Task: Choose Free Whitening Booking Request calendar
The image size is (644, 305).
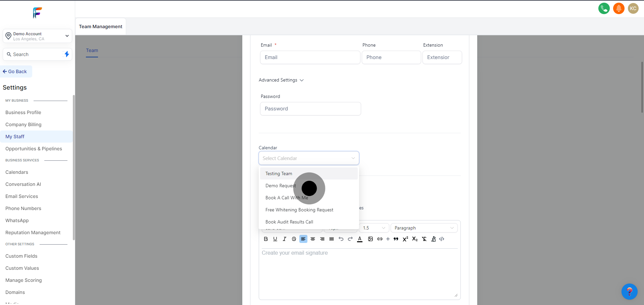Action: point(299,210)
